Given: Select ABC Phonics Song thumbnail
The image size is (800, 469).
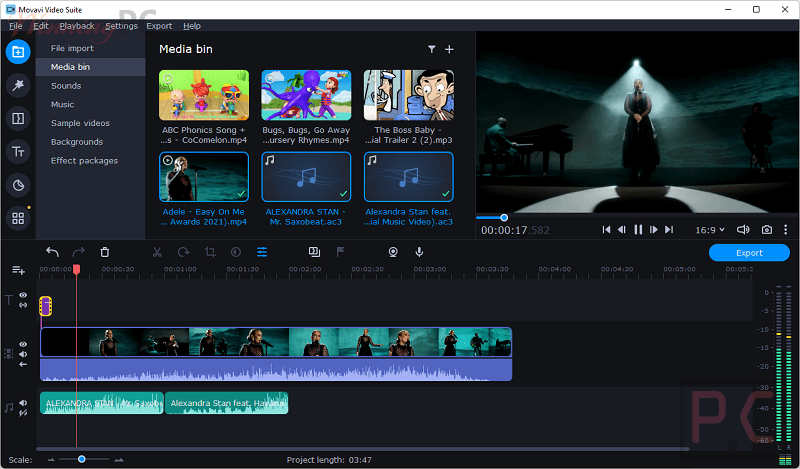Looking at the screenshot, I should pyautogui.click(x=204, y=95).
